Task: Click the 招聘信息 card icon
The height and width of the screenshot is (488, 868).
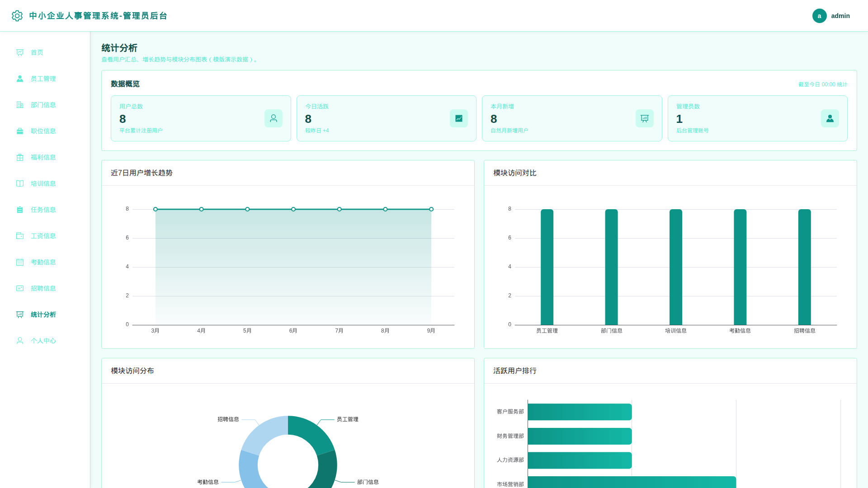Action: tap(20, 288)
